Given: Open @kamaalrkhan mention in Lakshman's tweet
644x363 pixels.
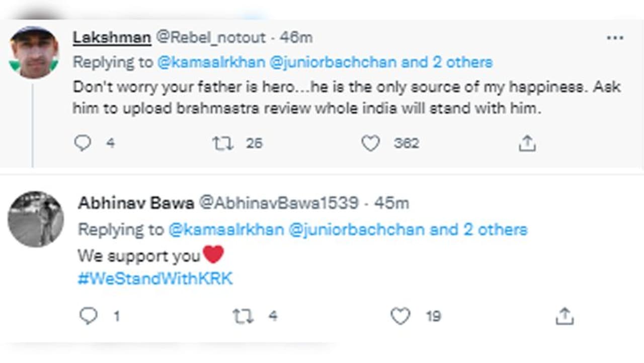Looking at the screenshot, I should point(211,62).
